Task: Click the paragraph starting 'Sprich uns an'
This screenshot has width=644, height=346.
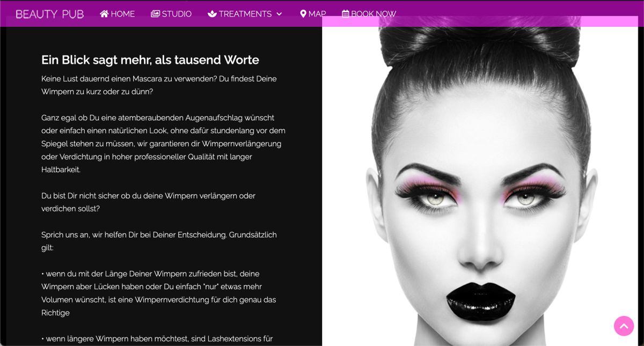Action: coord(159,241)
